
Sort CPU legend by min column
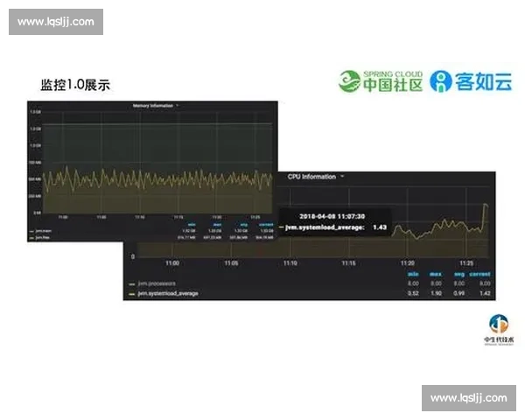pos(413,274)
